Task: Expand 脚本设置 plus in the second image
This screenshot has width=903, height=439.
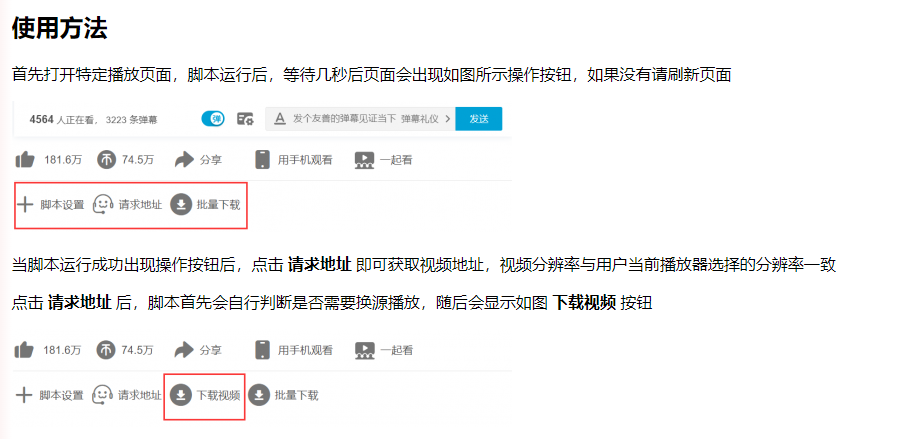Action: [24, 395]
